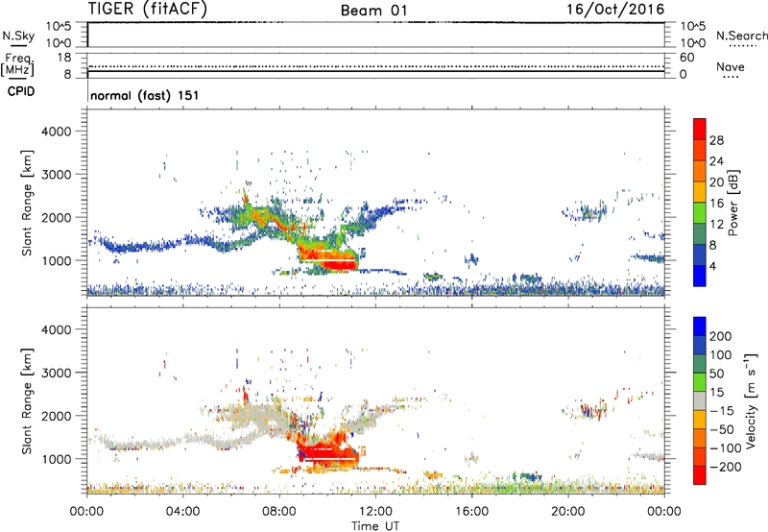Click the "28" label on the Power color bar

point(716,140)
